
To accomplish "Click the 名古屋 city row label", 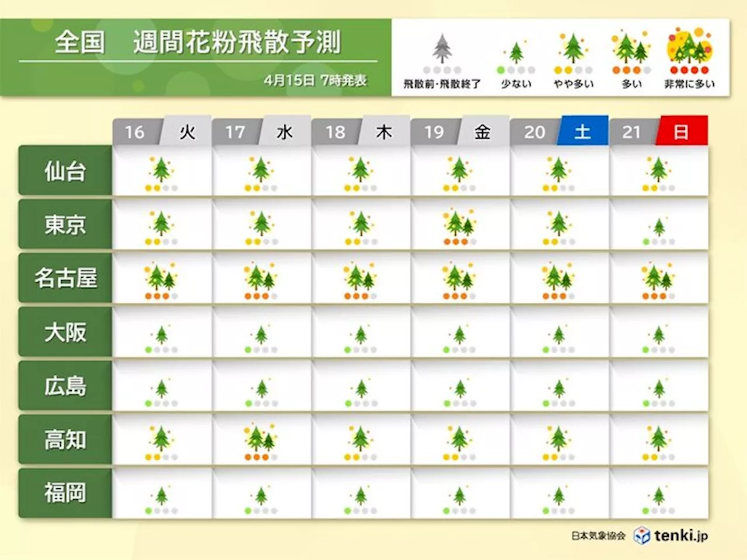I will pos(65,278).
